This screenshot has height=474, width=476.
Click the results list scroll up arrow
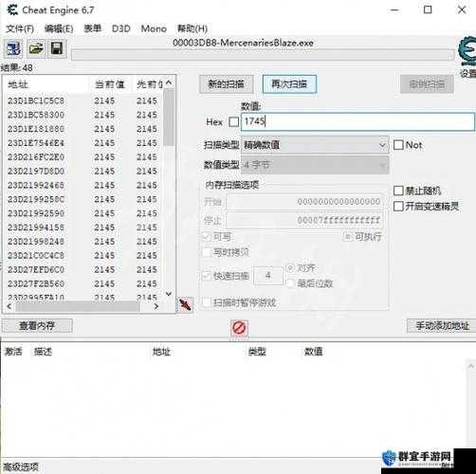[x=169, y=82]
